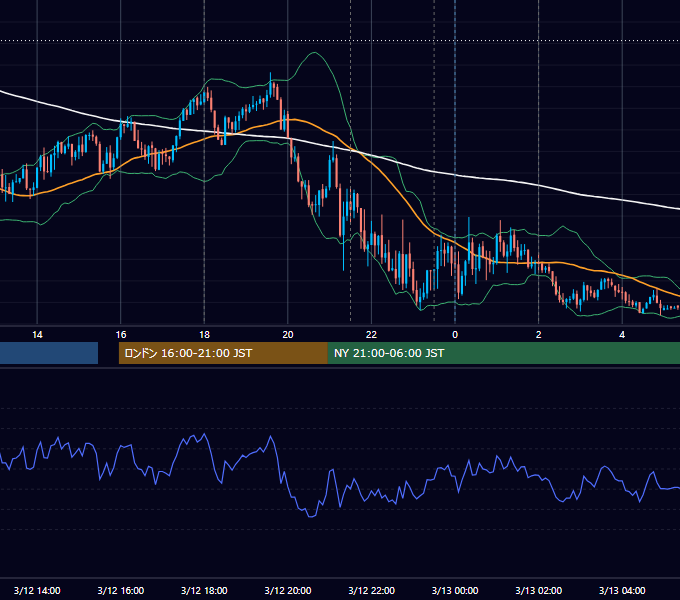Click the 3/12 20:00 time label

[288, 590]
